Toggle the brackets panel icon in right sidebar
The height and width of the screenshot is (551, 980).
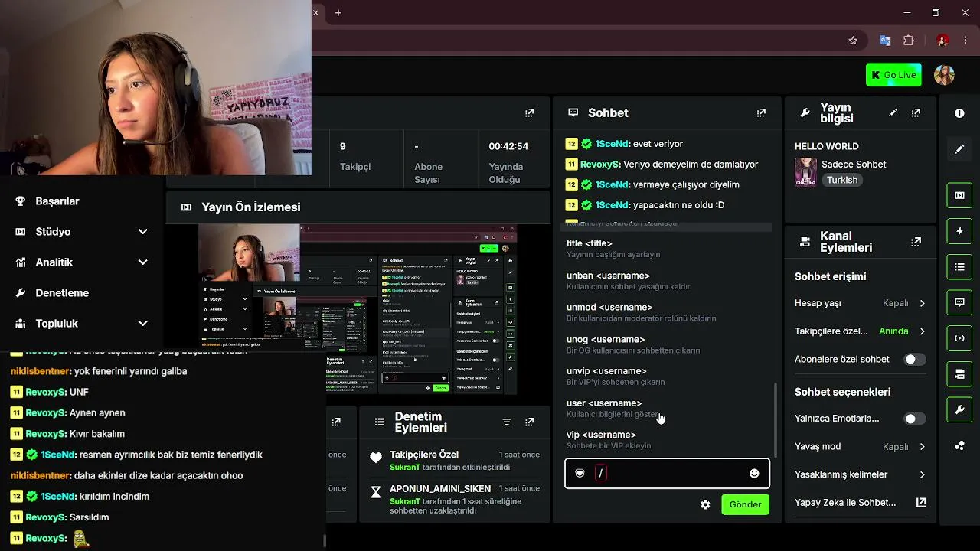[959, 338]
